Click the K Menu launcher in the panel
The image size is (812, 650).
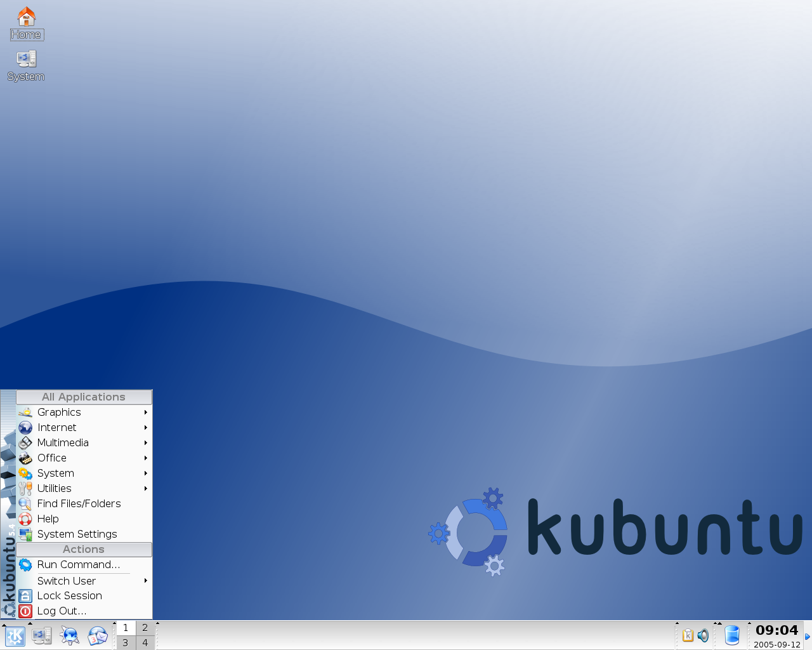pos(15,635)
